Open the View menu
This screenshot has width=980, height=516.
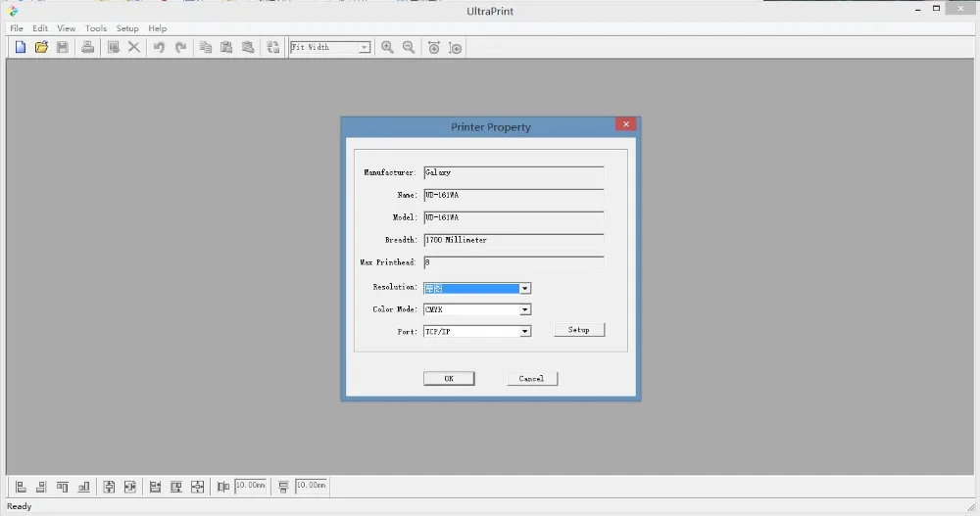coord(67,28)
